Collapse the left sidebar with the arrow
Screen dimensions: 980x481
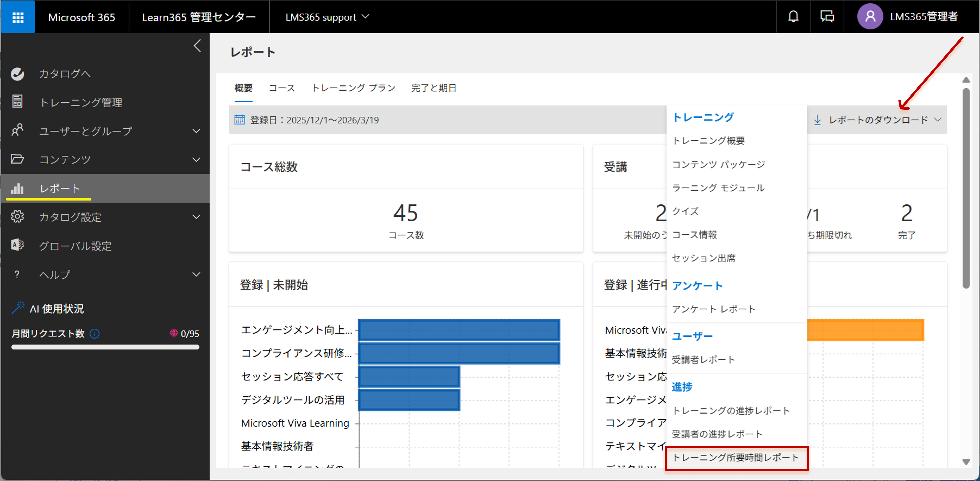[197, 46]
